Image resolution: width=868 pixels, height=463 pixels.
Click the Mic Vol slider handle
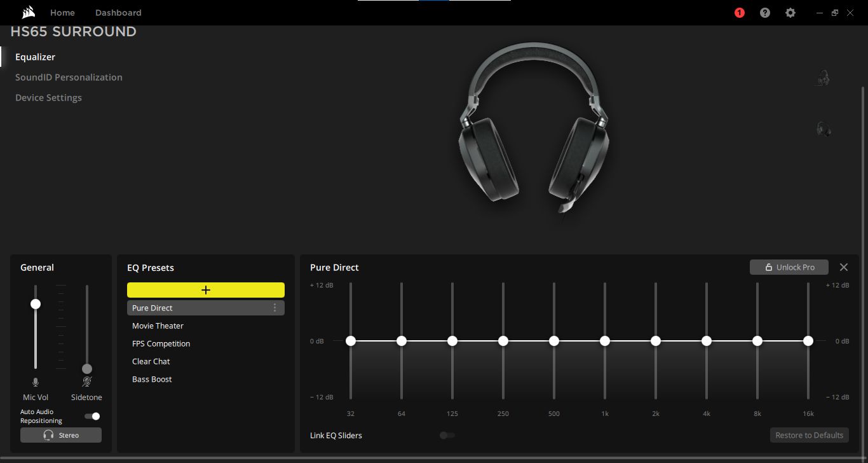pos(36,304)
